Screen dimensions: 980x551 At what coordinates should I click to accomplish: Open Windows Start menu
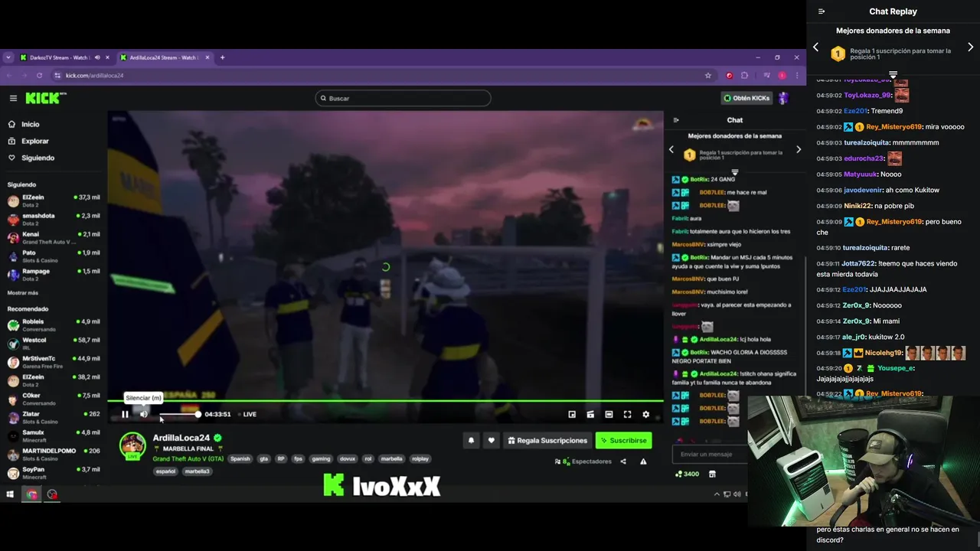click(10, 494)
